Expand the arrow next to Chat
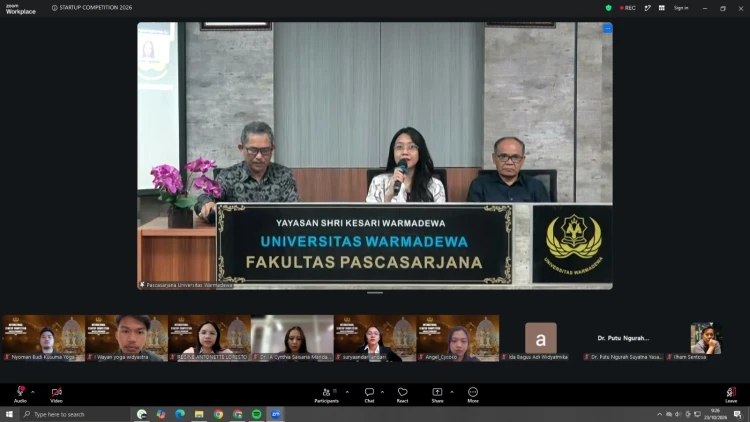The width and height of the screenshot is (750, 422). 382,392
